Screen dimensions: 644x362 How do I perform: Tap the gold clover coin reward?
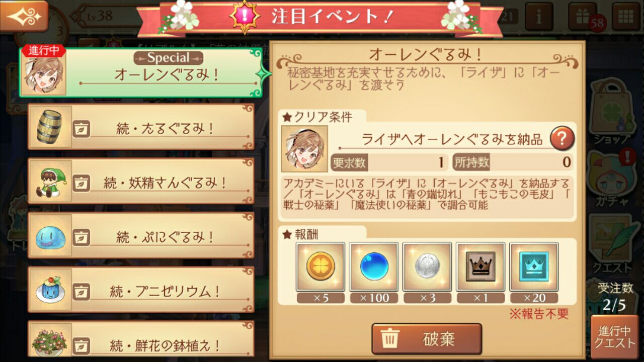pyautogui.click(x=320, y=266)
